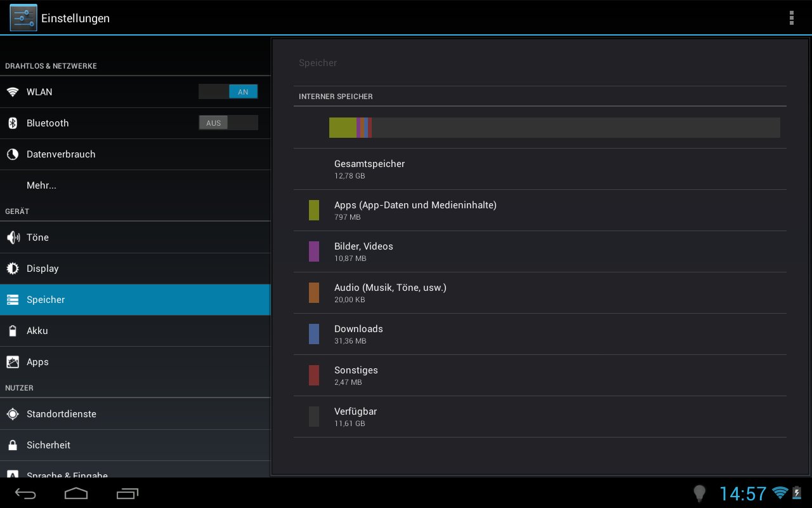This screenshot has height=508, width=812.
Task: Click the Speicher storage icon
Action: pyautogui.click(x=13, y=300)
